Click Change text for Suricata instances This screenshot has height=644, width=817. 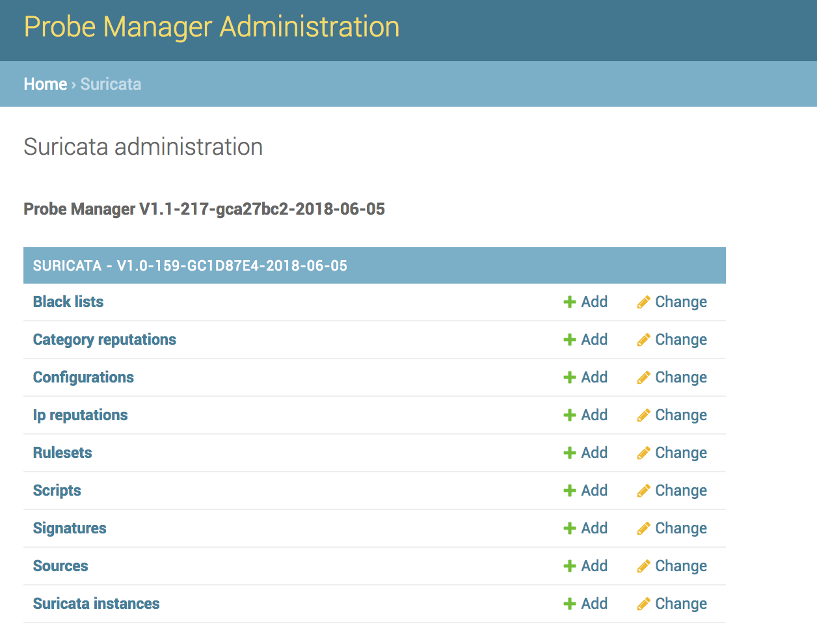click(681, 604)
